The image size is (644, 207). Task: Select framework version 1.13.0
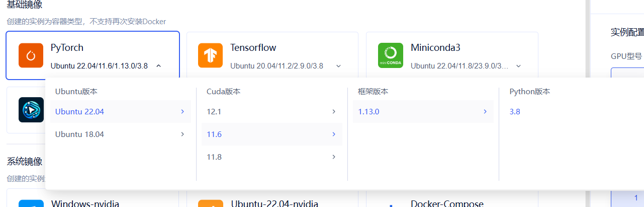423,111
